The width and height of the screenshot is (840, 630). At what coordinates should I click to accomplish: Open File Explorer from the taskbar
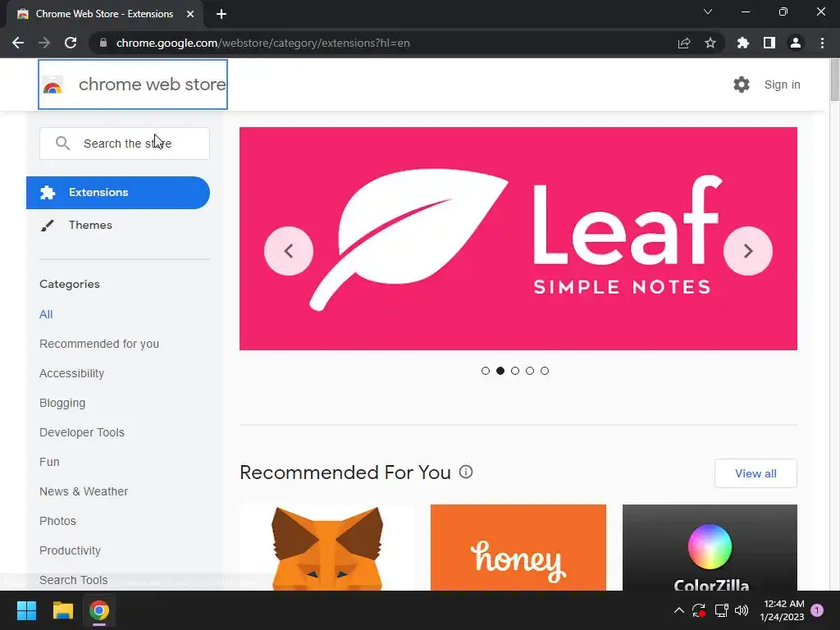coord(62,610)
